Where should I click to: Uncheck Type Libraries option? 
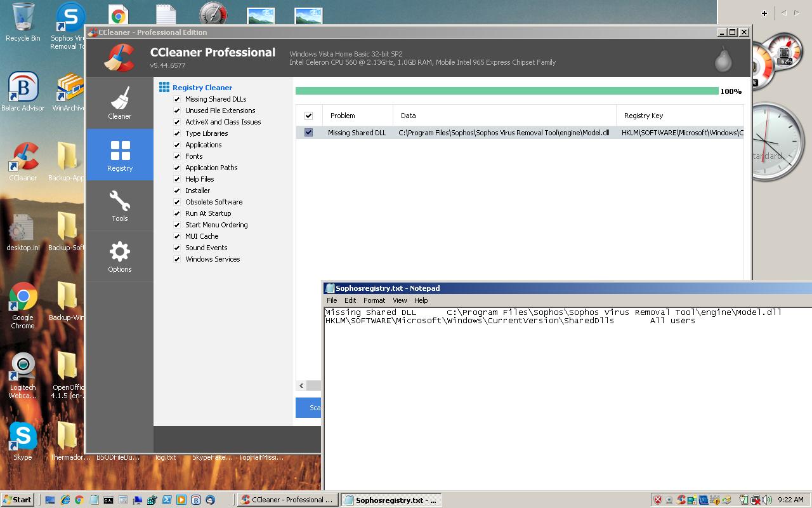177,133
